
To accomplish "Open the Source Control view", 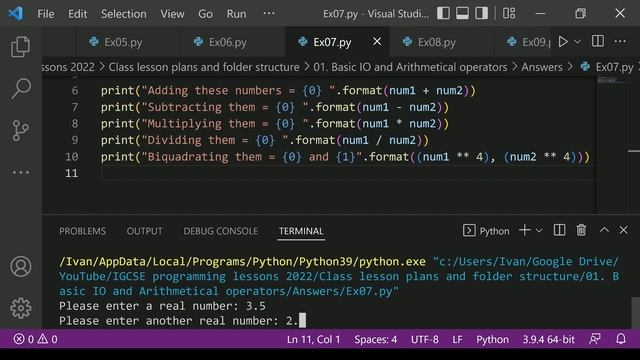I will point(20,131).
